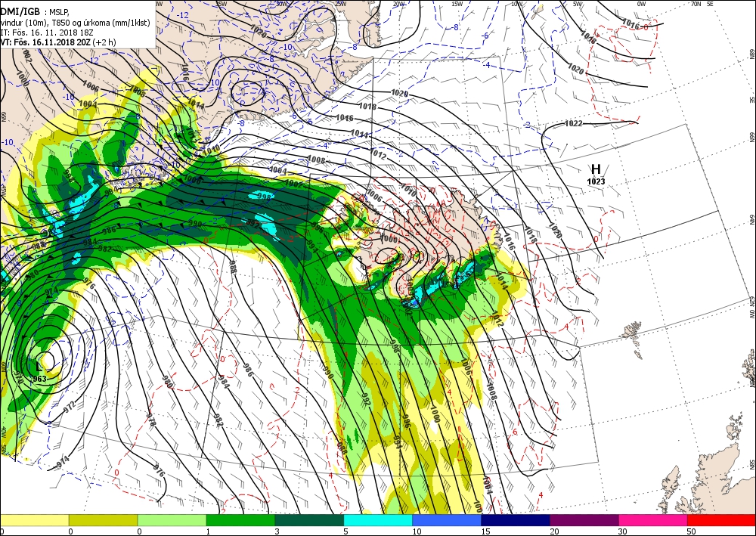Image resolution: width=756 pixels, height=536 pixels.
Task: Click the '1022' isobar label
Action: pos(573,123)
